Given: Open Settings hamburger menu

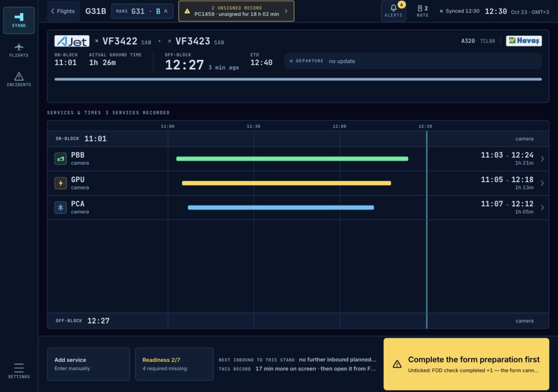Looking at the screenshot, I should pyautogui.click(x=19, y=371).
